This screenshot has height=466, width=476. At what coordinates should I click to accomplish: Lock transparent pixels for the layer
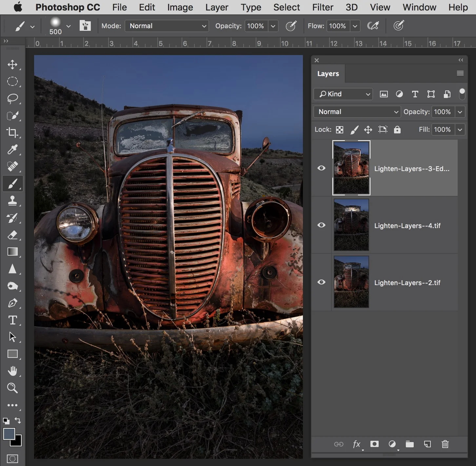pos(340,130)
